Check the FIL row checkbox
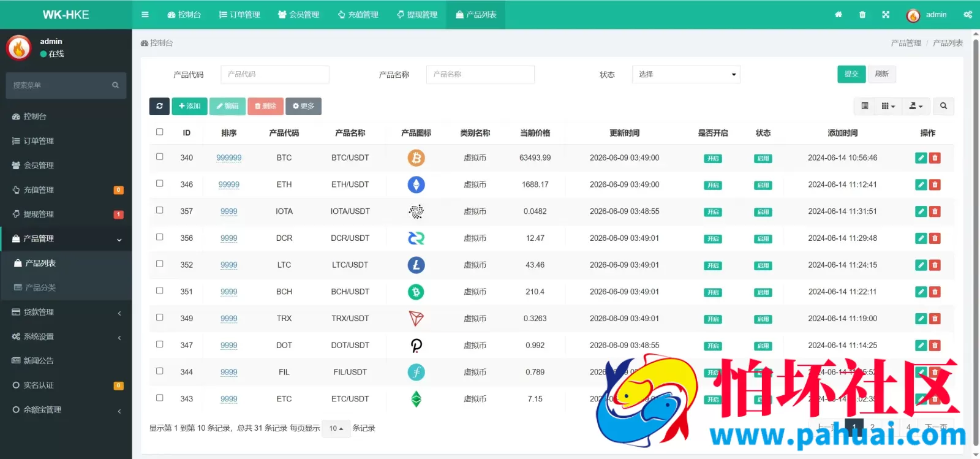Viewport: 980px width, 459px height. (x=160, y=371)
